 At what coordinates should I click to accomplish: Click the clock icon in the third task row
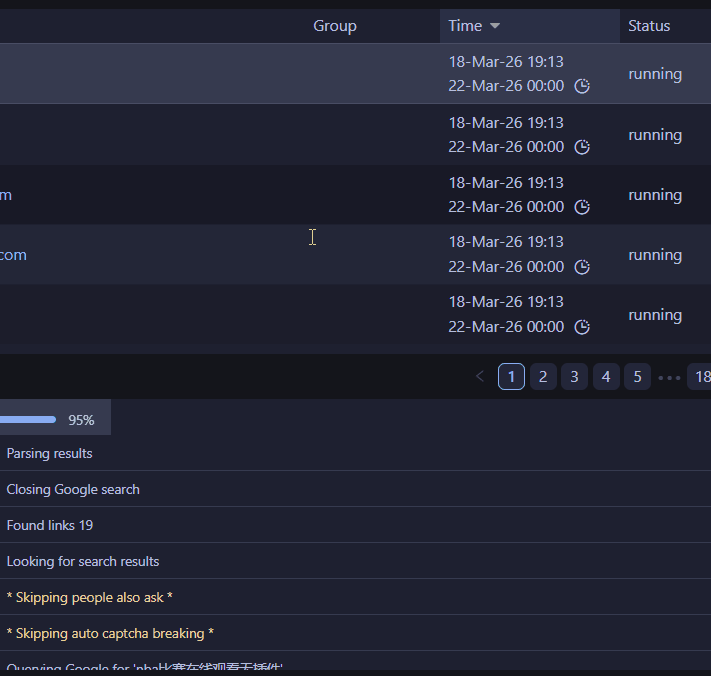[582, 207]
